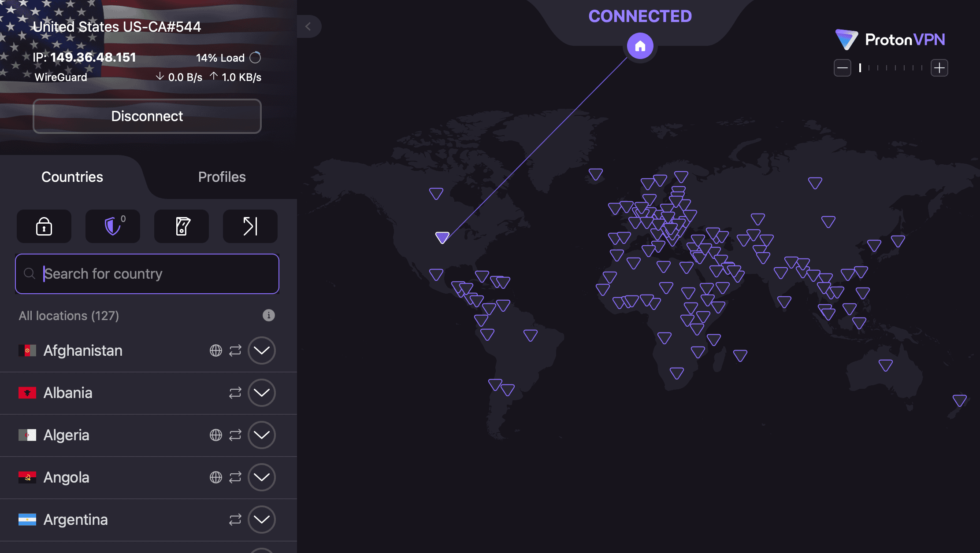This screenshot has width=980, height=553.
Task: Click Afghanistan's globe Smart Routing icon
Action: click(216, 350)
